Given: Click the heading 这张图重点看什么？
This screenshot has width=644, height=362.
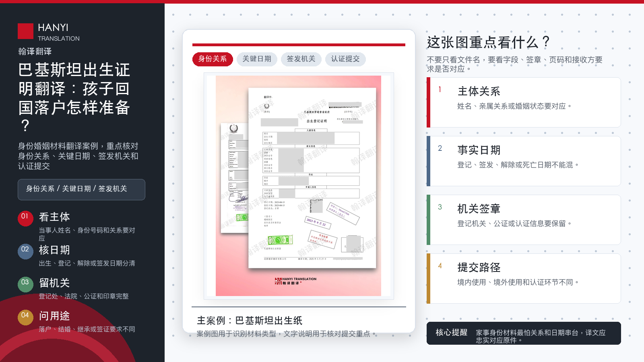Looking at the screenshot, I should pos(489,42).
